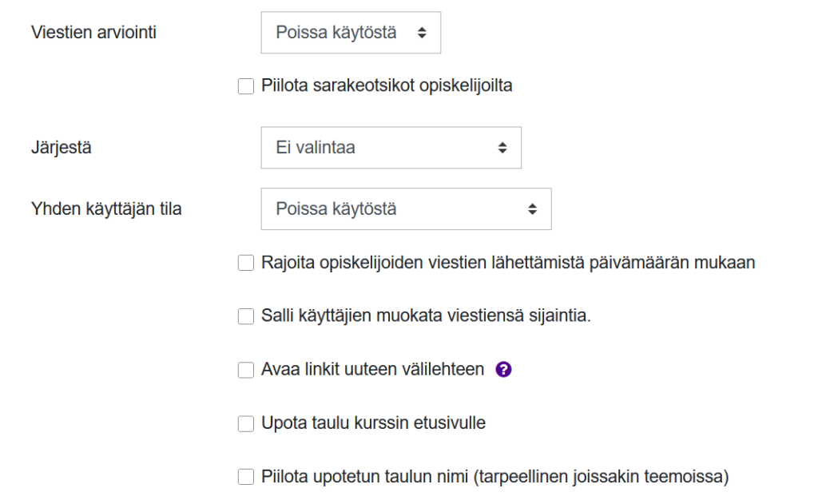Screen dimensions: 818x504
Task: Click the text Salli käyttäjien muokata viestiensä sijaintia
Action: (x=426, y=315)
